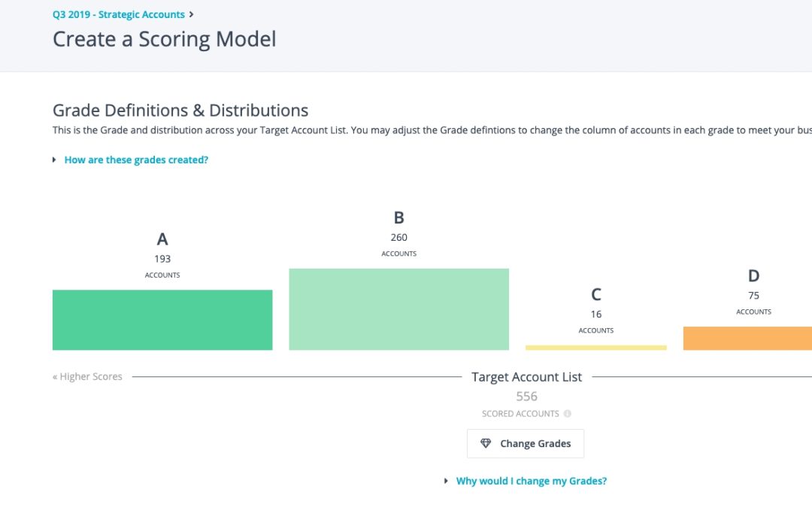Click the Target Account List label
The image size is (812, 508).
pos(526,377)
